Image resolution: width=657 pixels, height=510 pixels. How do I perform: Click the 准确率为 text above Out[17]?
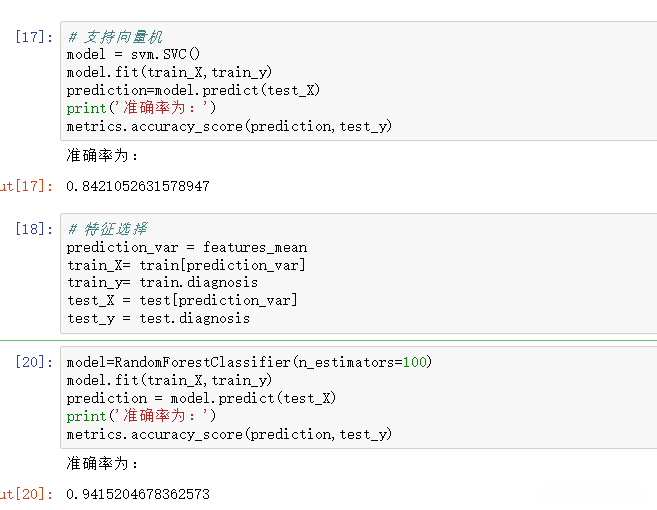click(103, 156)
